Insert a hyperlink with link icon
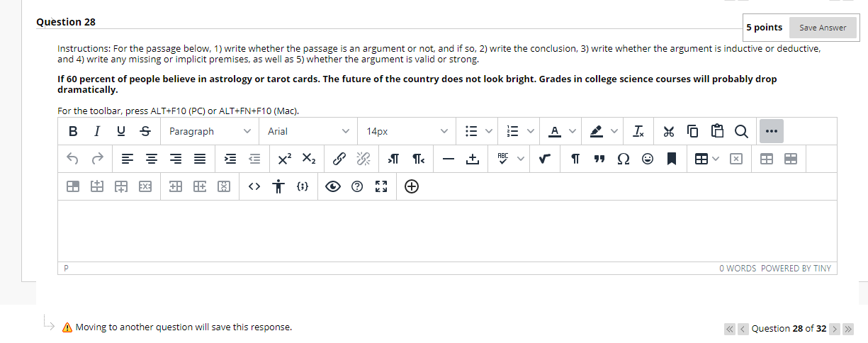The width and height of the screenshot is (868, 343). (x=339, y=159)
